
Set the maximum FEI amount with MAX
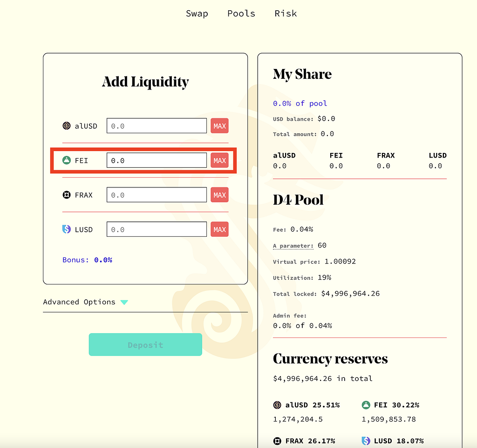tap(220, 160)
